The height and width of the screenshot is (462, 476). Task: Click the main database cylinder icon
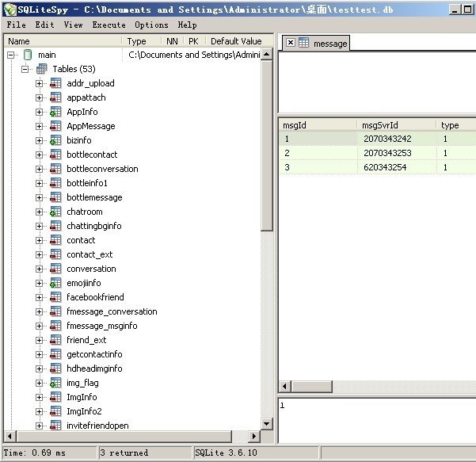click(x=28, y=55)
